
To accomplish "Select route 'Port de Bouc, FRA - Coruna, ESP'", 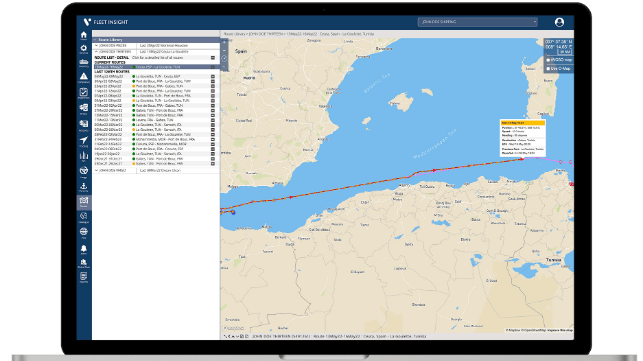I will tap(160, 149).
